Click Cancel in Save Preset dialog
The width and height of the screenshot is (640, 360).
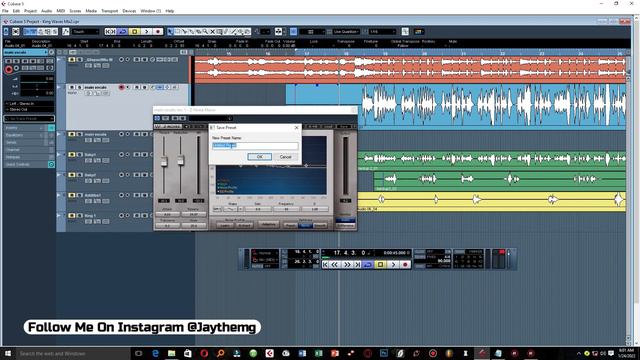pyautogui.click(x=285, y=157)
